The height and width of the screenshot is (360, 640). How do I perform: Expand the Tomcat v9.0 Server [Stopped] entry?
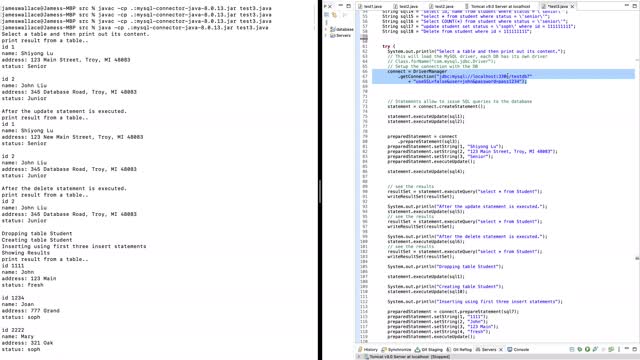click(x=360, y=357)
